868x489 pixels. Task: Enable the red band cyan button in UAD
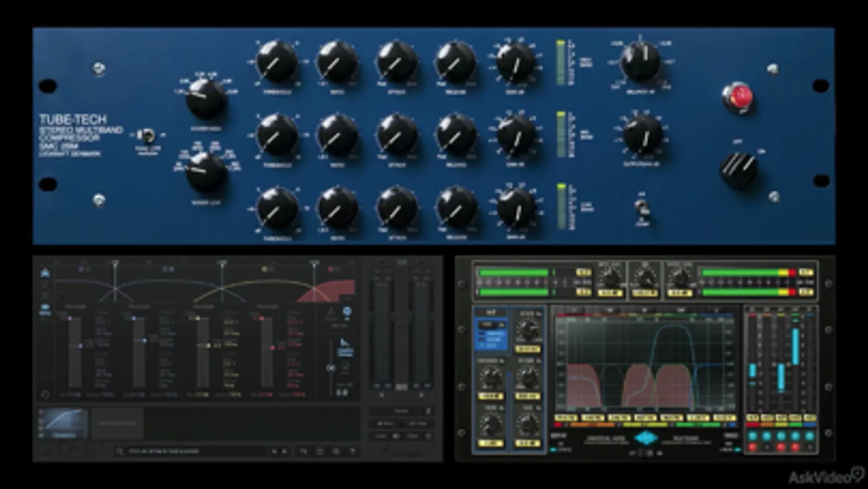752,436
